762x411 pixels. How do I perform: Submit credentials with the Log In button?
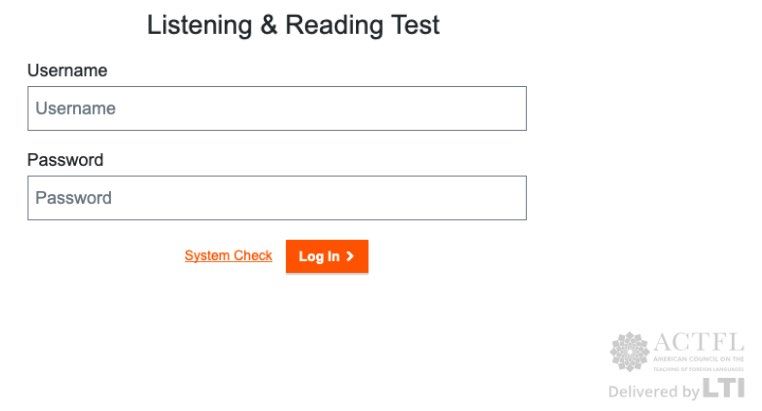(x=327, y=256)
